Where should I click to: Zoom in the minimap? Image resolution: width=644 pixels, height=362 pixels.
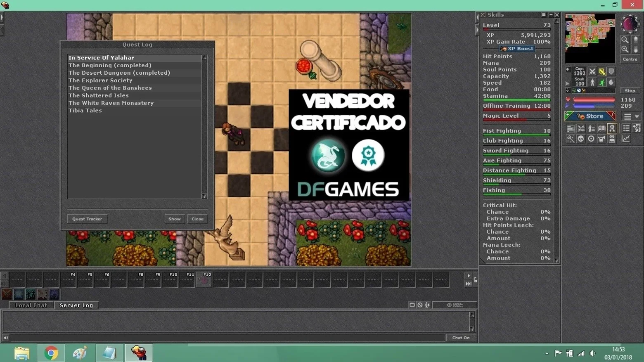tap(625, 50)
